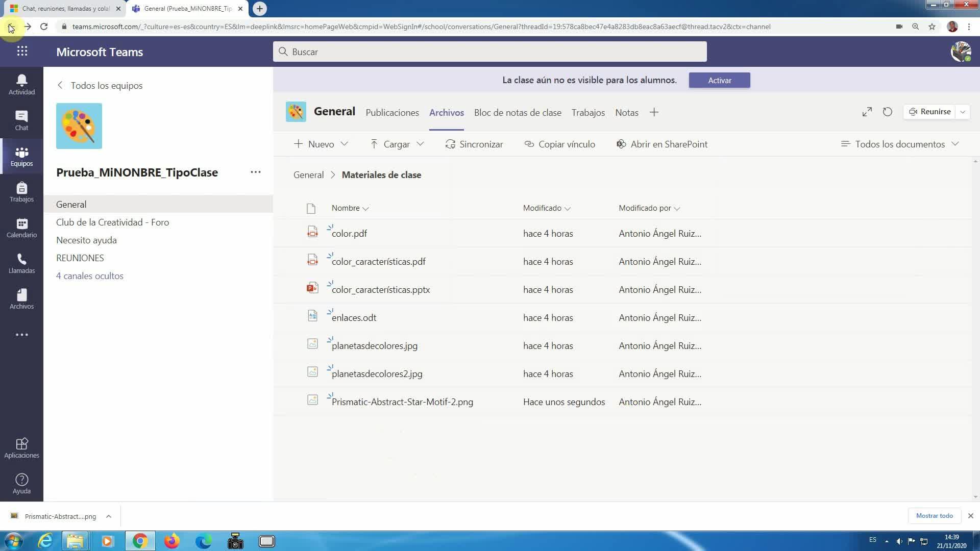980x551 pixels.
Task: Switch to the Publicaciones tab
Action: [x=392, y=112]
